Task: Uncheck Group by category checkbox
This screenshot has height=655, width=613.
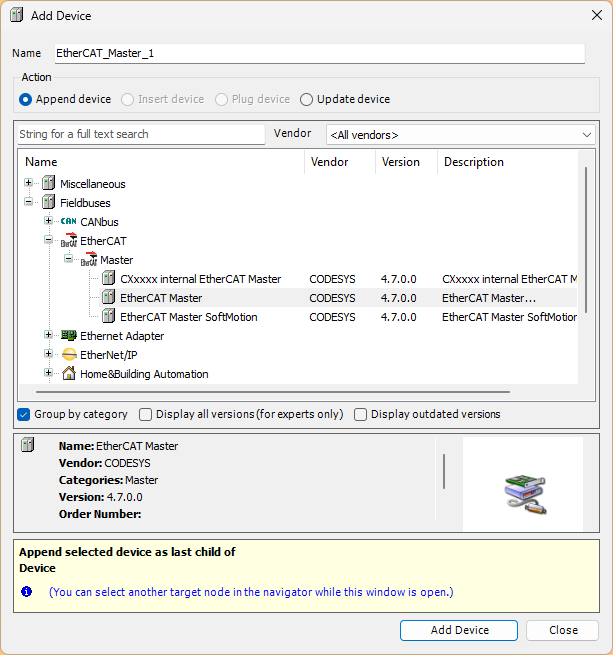Action: [24, 414]
